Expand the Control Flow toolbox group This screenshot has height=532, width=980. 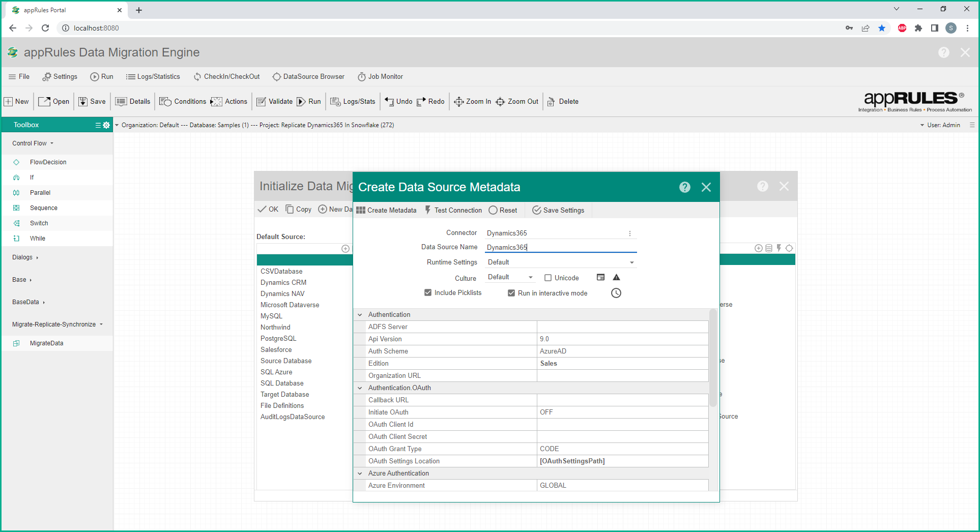pyautogui.click(x=33, y=143)
